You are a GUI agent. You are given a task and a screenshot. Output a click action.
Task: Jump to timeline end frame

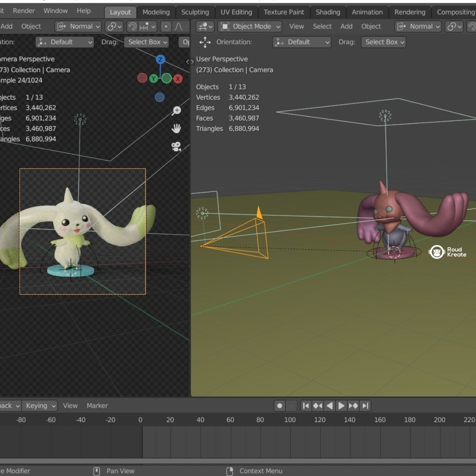tap(365, 406)
